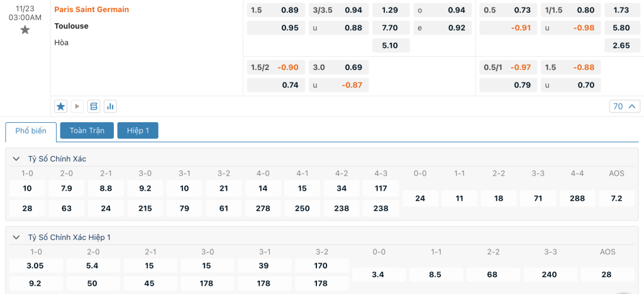The image size is (644, 294).
Task: Pick the 1.29 Paris win odds
Action: coord(390,10)
